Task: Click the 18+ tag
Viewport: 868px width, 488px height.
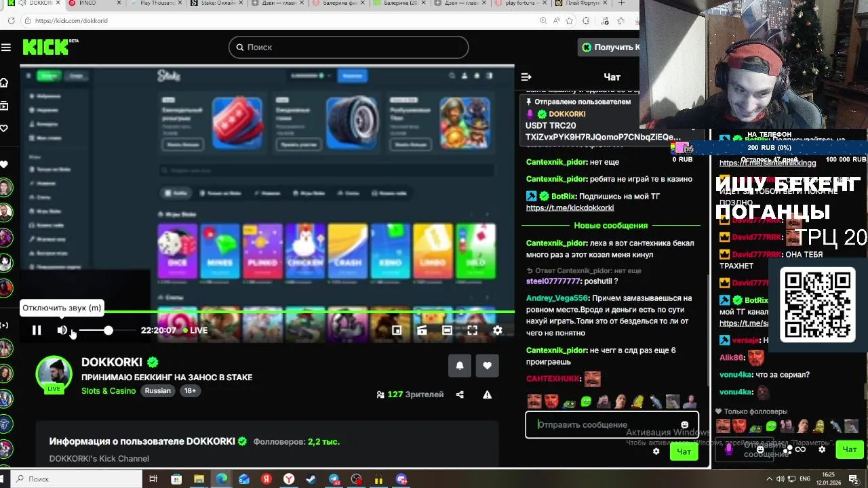Action: (x=191, y=391)
